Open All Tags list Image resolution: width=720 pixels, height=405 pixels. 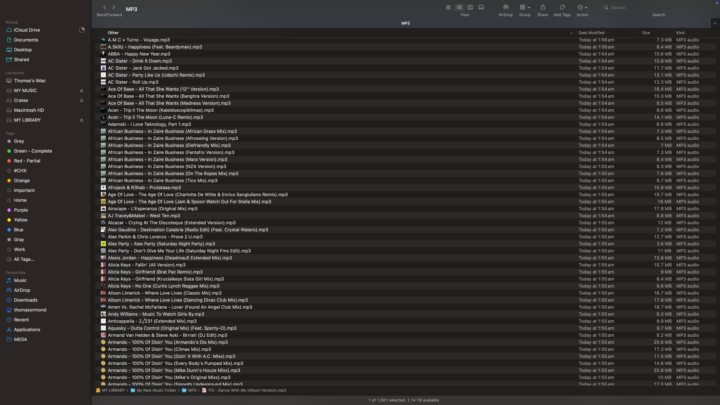(x=23, y=259)
